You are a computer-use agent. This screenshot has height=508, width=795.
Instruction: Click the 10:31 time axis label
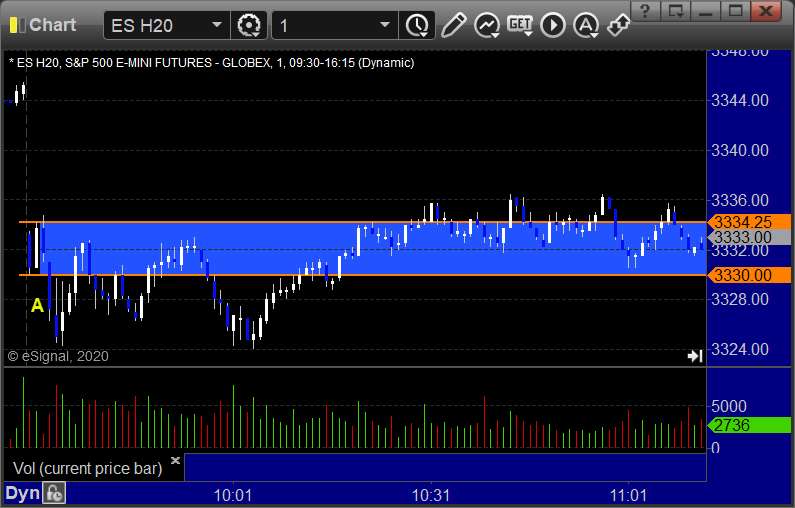click(431, 495)
